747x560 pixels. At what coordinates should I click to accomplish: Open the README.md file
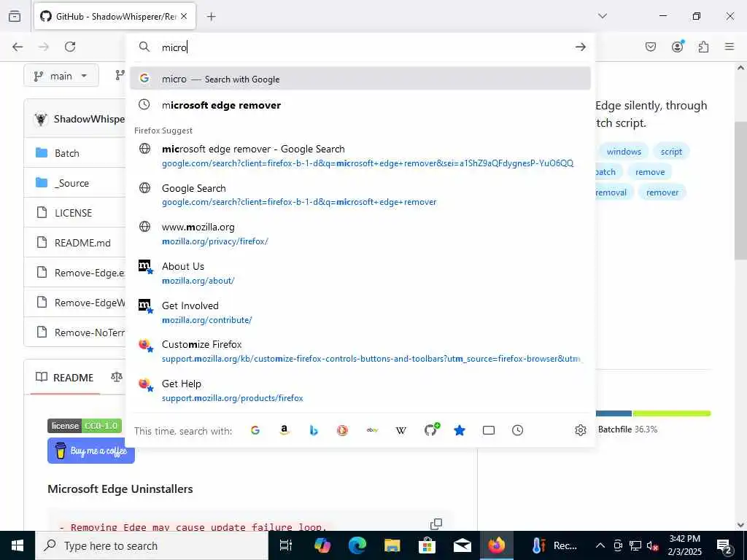(x=82, y=243)
